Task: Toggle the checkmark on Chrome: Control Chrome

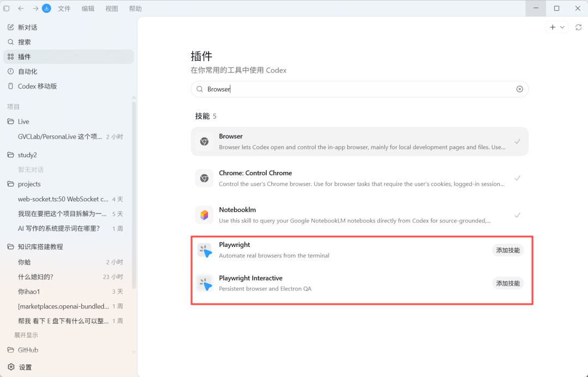Action: click(x=518, y=178)
